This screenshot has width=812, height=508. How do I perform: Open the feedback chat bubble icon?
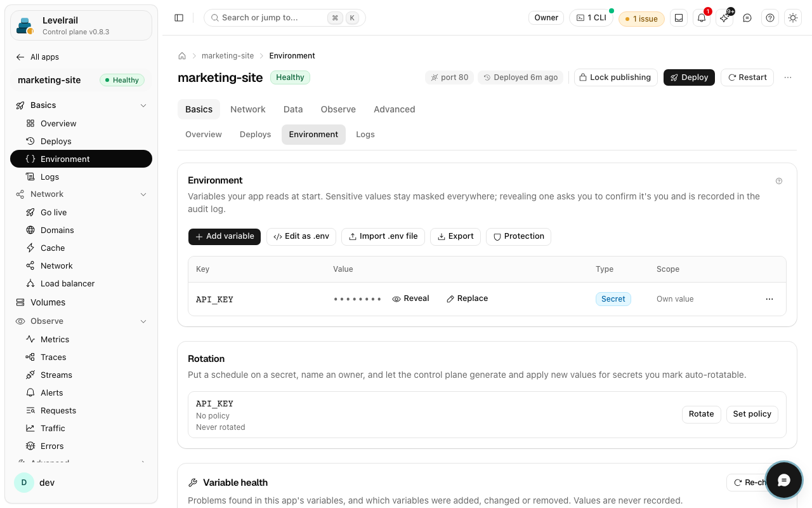coord(747,18)
